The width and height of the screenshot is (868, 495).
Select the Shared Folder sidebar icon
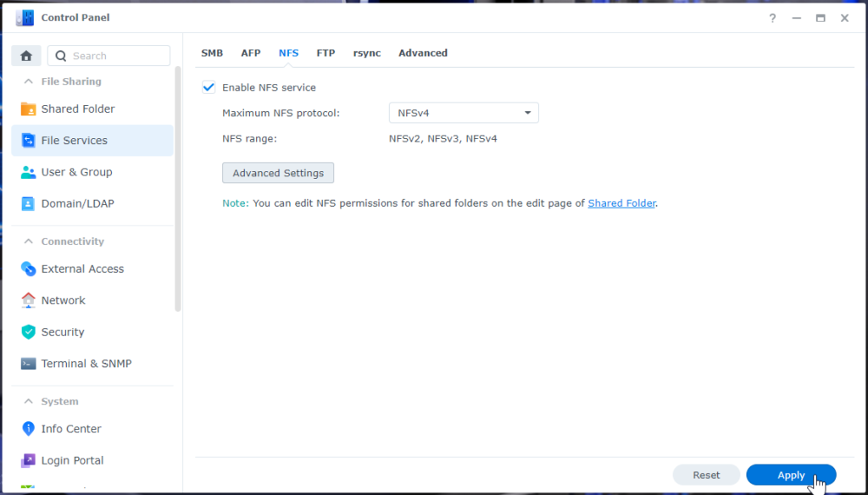point(26,108)
